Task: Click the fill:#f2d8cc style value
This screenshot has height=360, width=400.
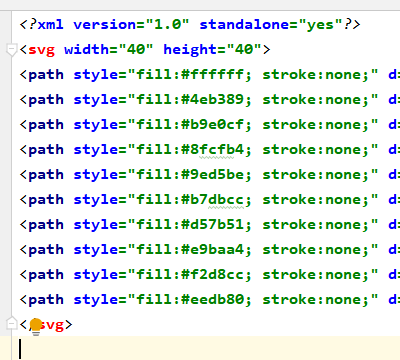Action: [194, 275]
